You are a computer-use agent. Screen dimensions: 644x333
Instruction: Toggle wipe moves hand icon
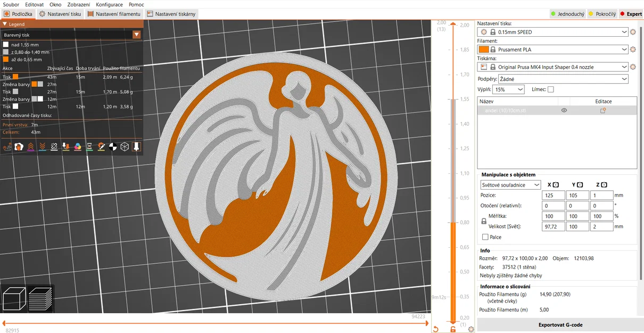pos(19,147)
